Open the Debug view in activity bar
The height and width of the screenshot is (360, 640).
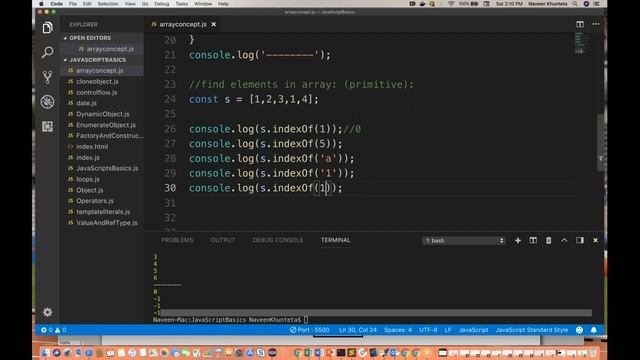[47, 102]
